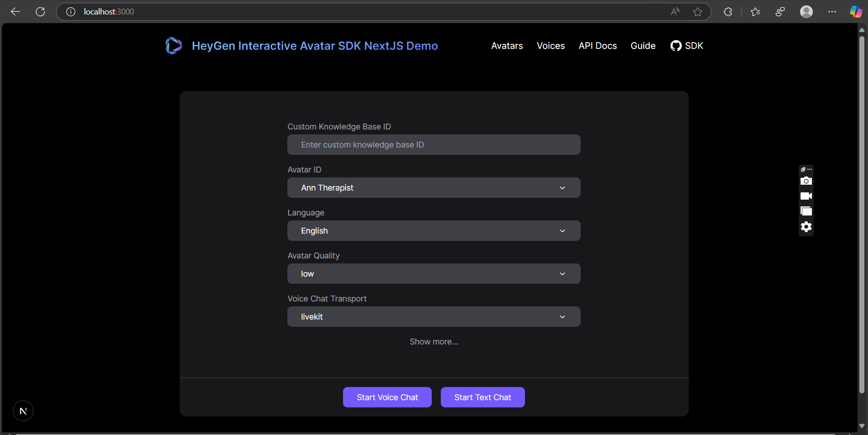Open the browser Settings and more menu
Image resolution: width=868 pixels, height=435 pixels.
click(832, 12)
